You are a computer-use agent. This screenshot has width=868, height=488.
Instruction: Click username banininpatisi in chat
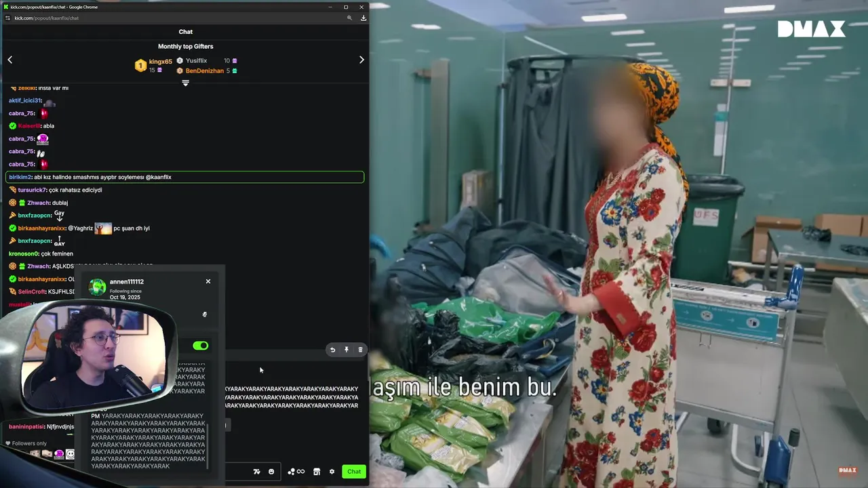point(27,427)
